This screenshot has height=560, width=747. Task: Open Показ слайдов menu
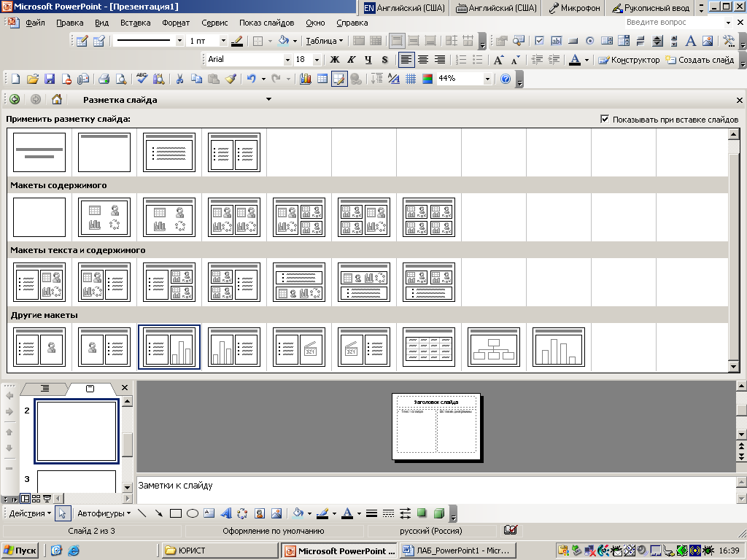click(x=266, y=23)
